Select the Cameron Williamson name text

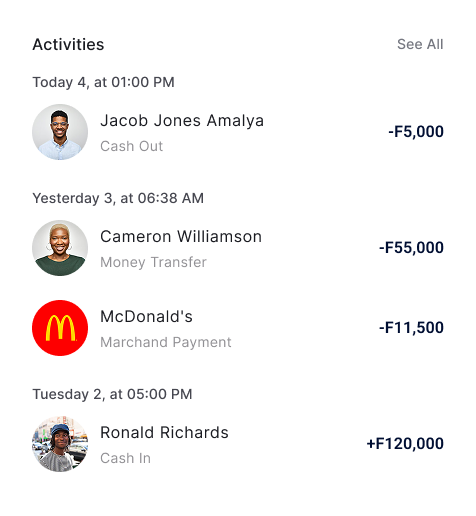pyautogui.click(x=181, y=237)
